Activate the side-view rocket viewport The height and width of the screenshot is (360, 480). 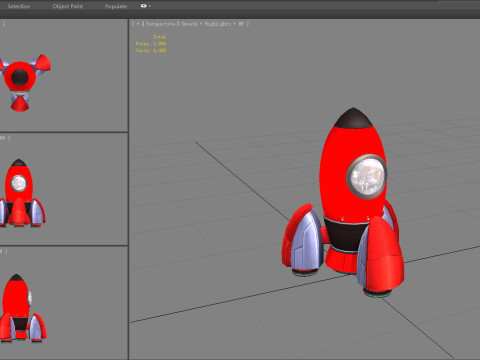point(64,303)
